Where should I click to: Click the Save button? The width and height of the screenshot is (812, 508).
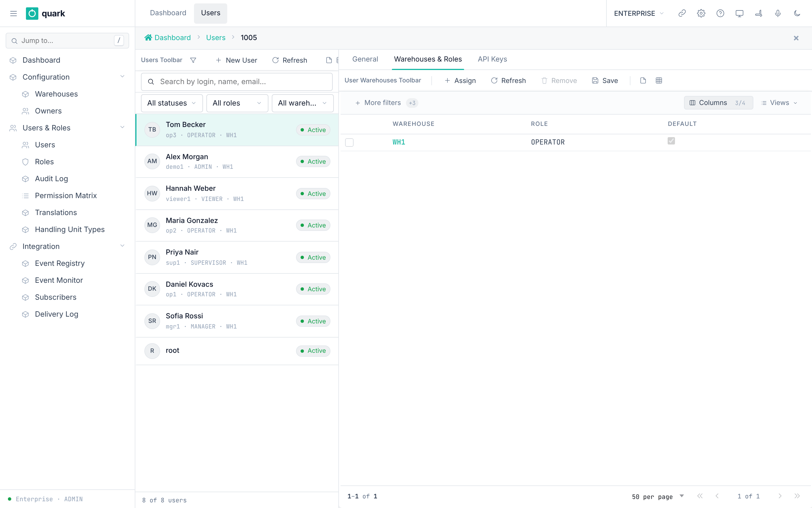coord(605,81)
